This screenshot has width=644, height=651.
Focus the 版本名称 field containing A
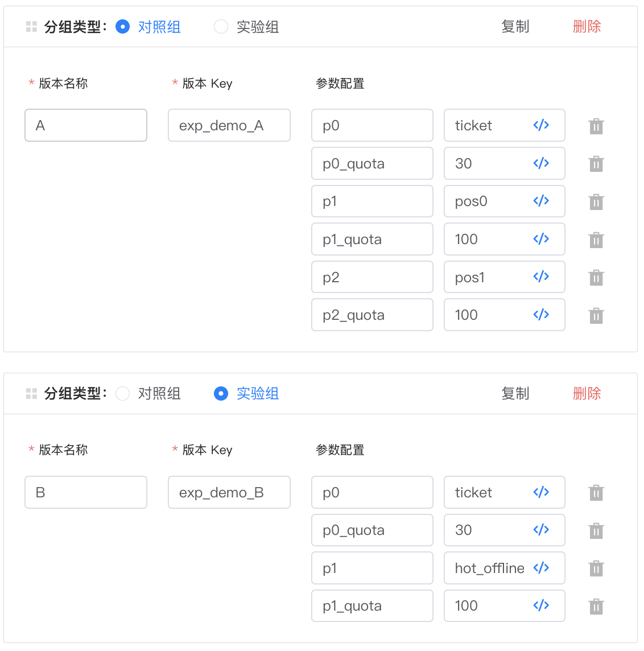tap(86, 125)
